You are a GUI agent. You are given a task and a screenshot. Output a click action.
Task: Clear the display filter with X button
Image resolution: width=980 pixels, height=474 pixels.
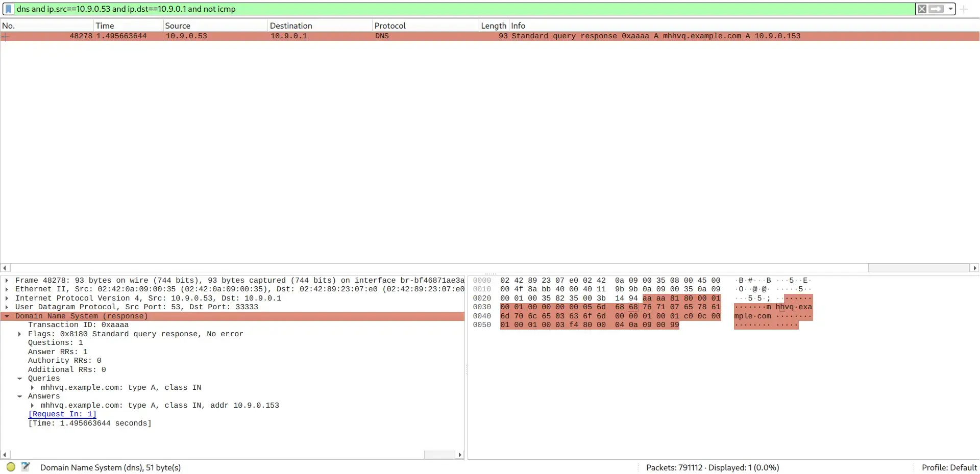(922, 9)
